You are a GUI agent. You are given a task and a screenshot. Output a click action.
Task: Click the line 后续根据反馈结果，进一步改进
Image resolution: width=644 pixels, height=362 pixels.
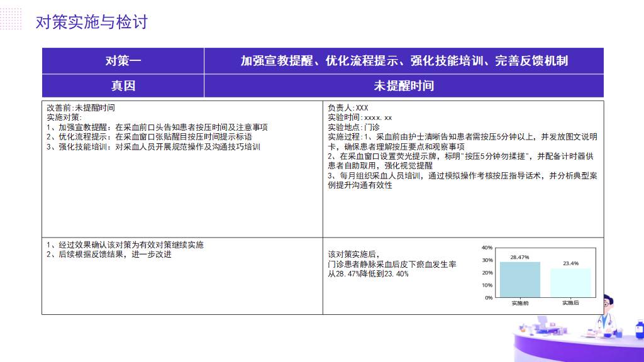(109, 255)
